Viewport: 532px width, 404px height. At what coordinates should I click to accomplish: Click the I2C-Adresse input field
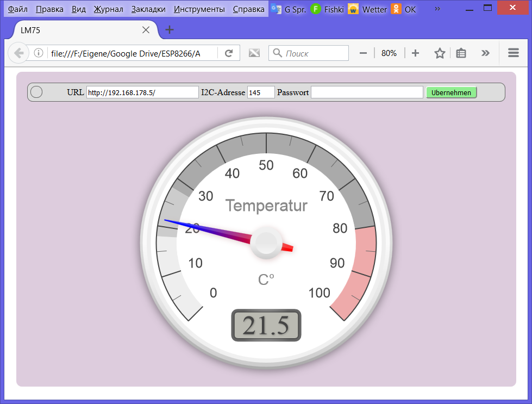[x=261, y=92]
